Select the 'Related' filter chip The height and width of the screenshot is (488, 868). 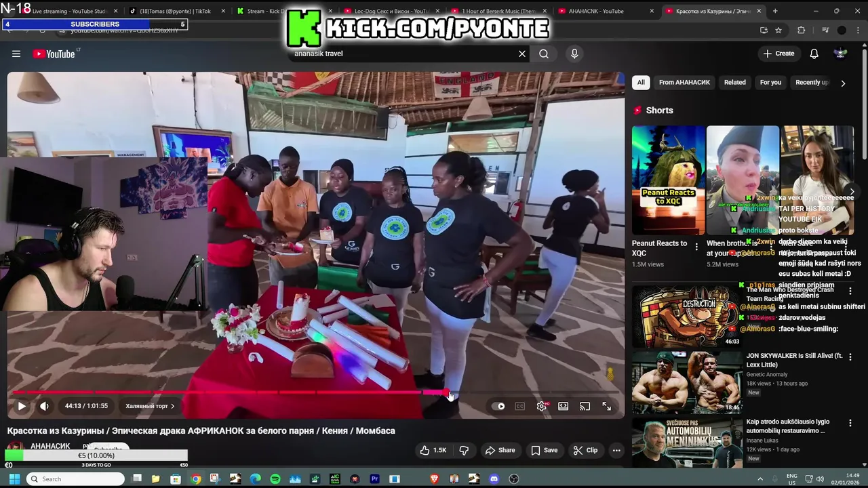pos(734,82)
